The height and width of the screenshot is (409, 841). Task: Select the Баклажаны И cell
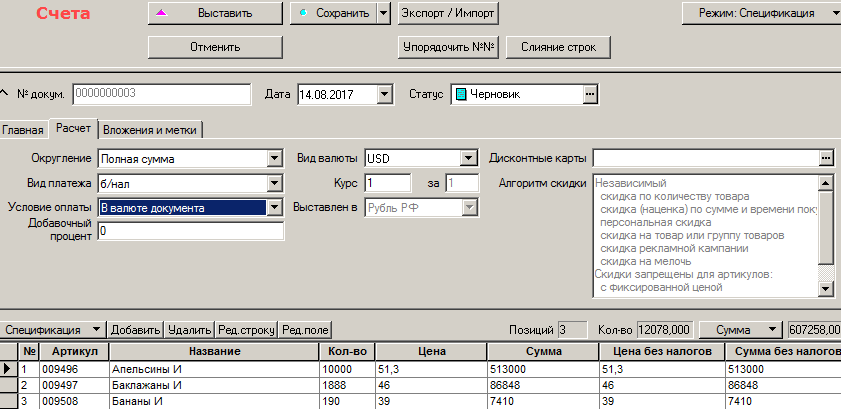click(x=215, y=385)
